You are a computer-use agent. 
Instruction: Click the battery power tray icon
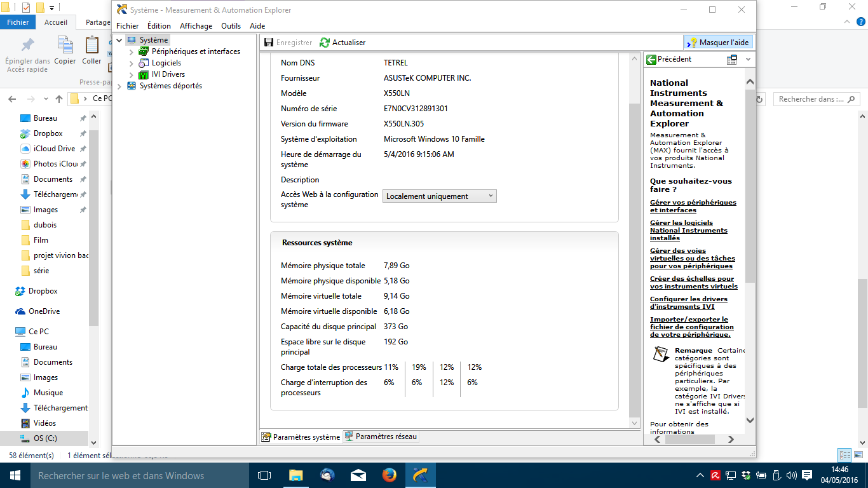(761, 475)
